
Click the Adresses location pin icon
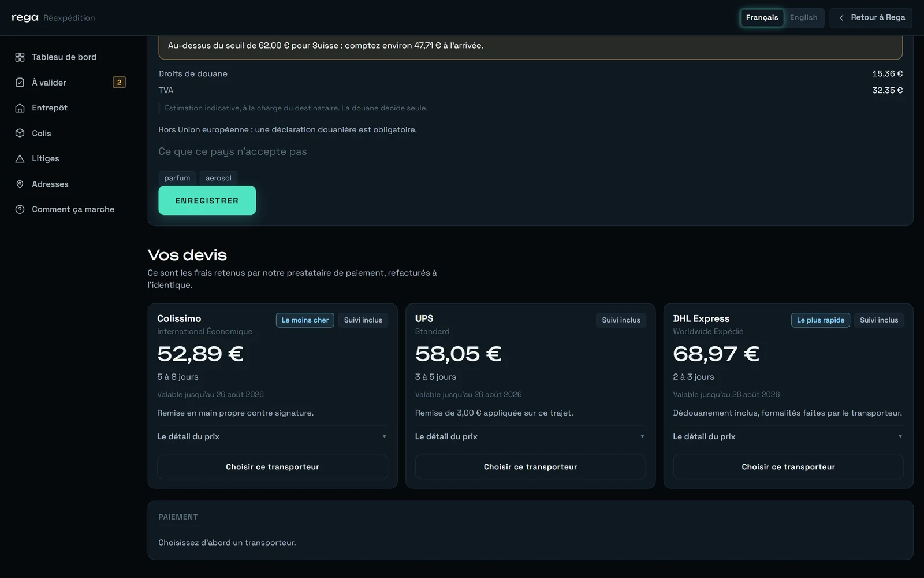20,184
